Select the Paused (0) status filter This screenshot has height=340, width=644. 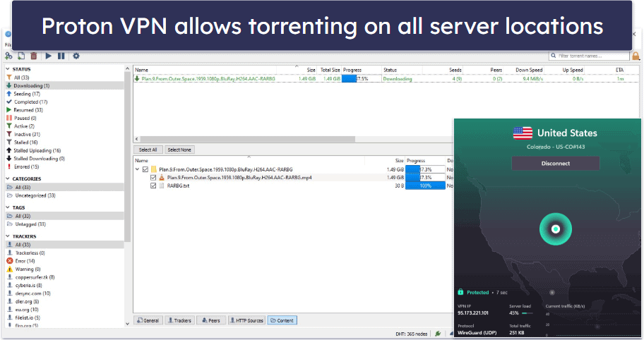pos(25,118)
